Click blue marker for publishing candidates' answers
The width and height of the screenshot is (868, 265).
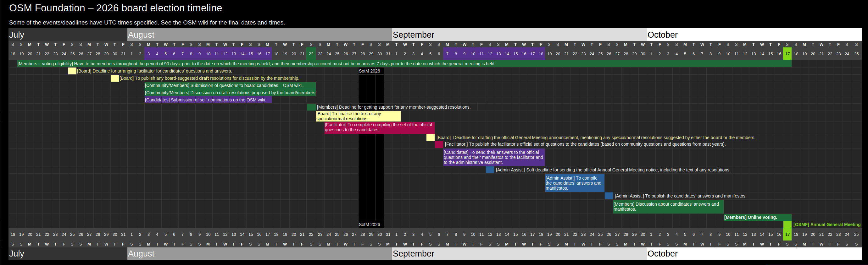click(x=609, y=196)
